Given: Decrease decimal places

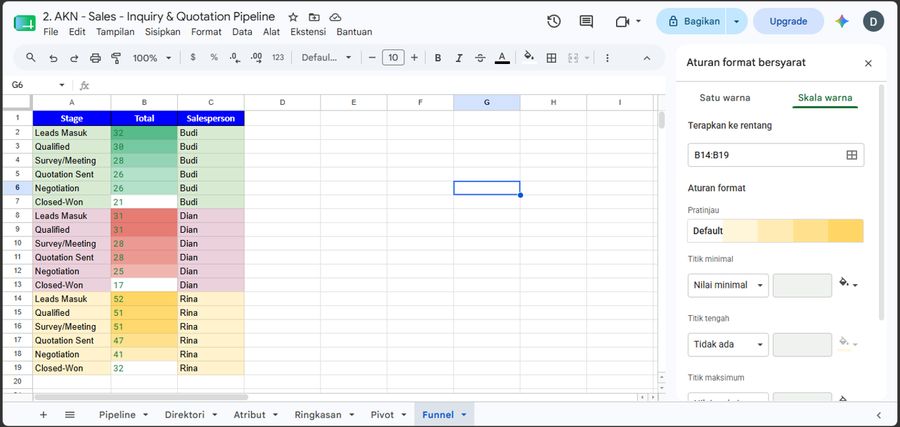Looking at the screenshot, I should [234, 57].
